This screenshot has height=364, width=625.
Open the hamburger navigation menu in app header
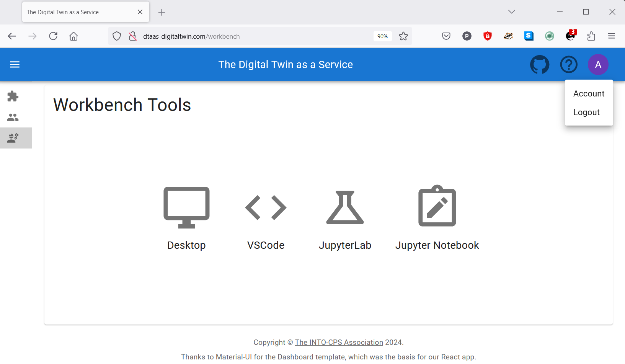tap(15, 64)
